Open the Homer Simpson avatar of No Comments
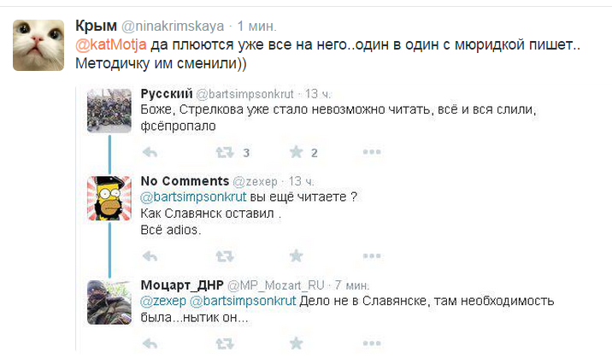This screenshot has width=612, height=364. click(x=109, y=197)
